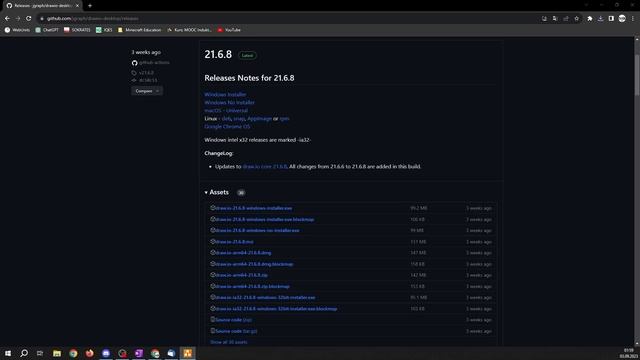The width and height of the screenshot is (640, 360).
Task: Download draw.io-arm64-21.6.8.zip.blockmap asset
Action: click(x=253, y=287)
